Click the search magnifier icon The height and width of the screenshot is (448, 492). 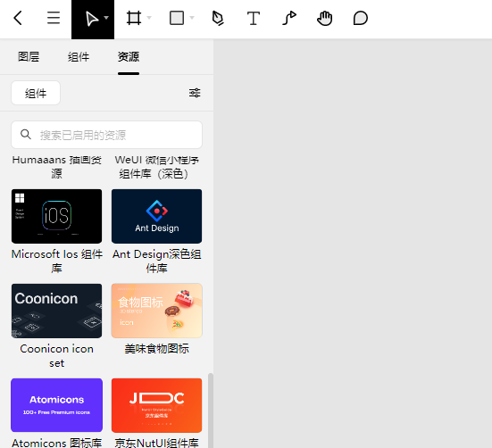click(26, 135)
